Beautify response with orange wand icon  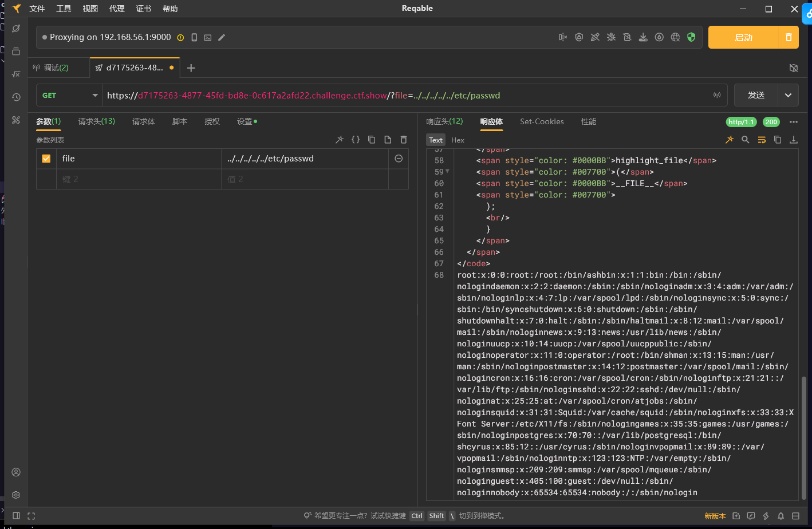pyautogui.click(x=730, y=140)
